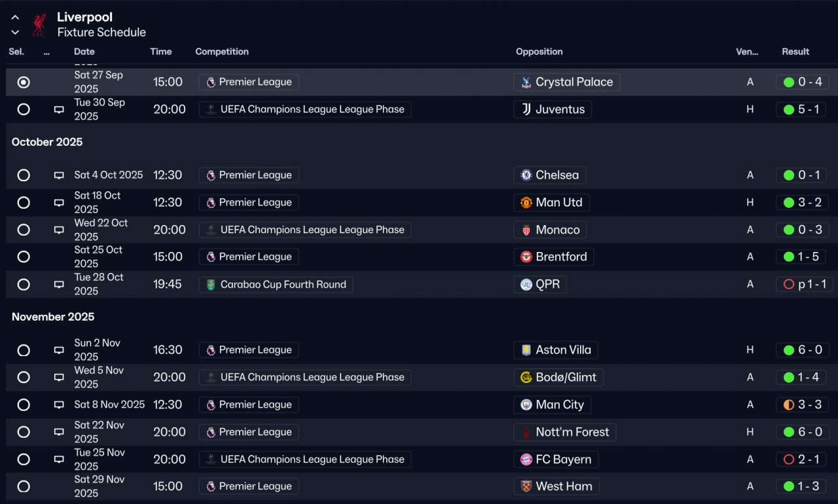838x504 pixels.
Task: Click the TV broadcast icon for Juventus match
Action: (x=59, y=110)
